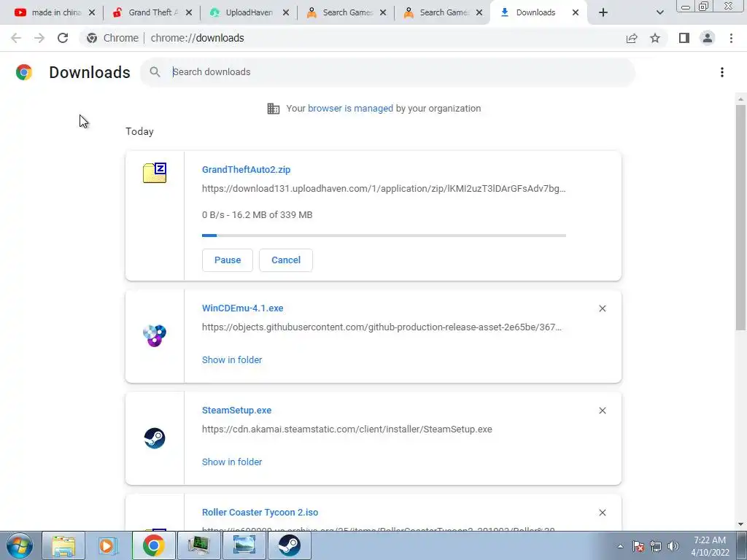Screen dimensions: 747x560
Task: Close the UploadHaven tab
Action: [x=286, y=12]
